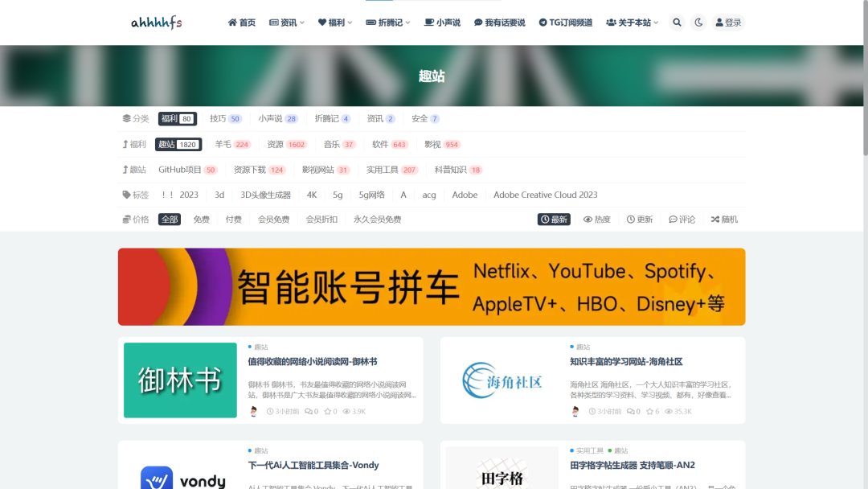
Task: Open TG订阅频道 link
Action: [565, 23]
